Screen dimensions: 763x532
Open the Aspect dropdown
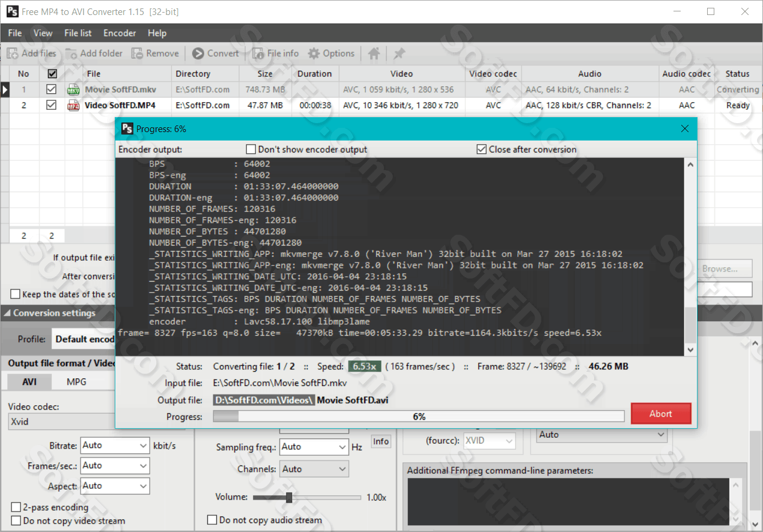[115, 486]
